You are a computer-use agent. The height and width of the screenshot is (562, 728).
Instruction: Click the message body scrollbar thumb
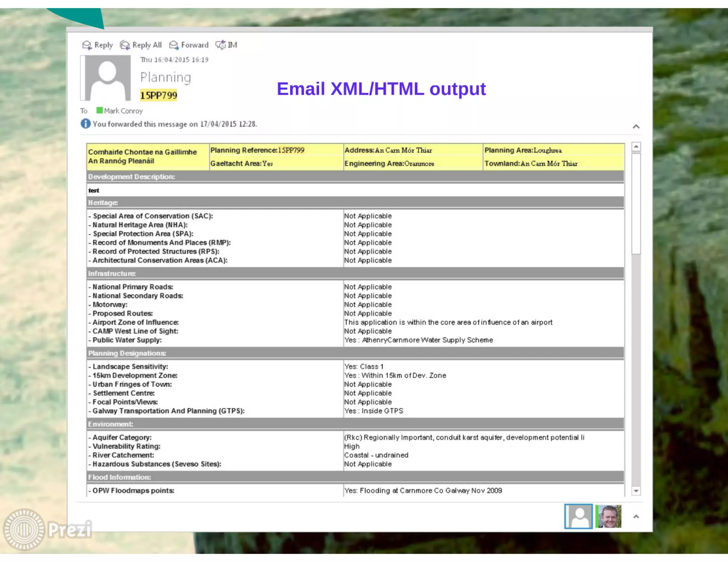(x=636, y=204)
